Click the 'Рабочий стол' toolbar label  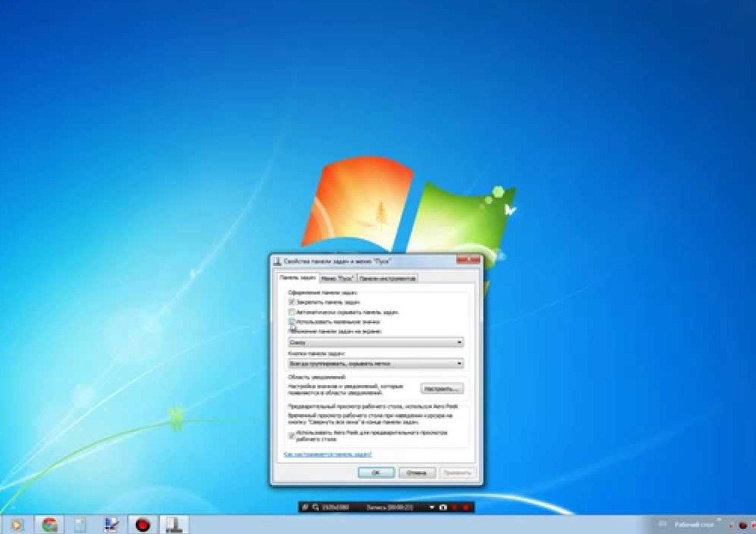(694, 525)
